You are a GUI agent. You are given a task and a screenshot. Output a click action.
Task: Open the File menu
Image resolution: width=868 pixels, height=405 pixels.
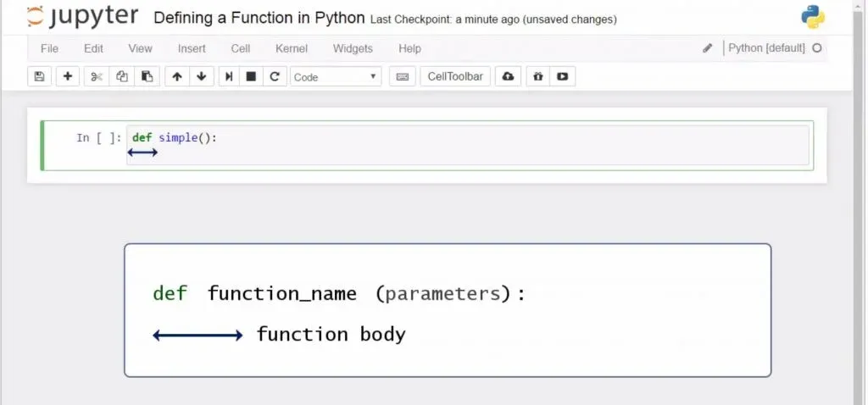click(x=49, y=49)
